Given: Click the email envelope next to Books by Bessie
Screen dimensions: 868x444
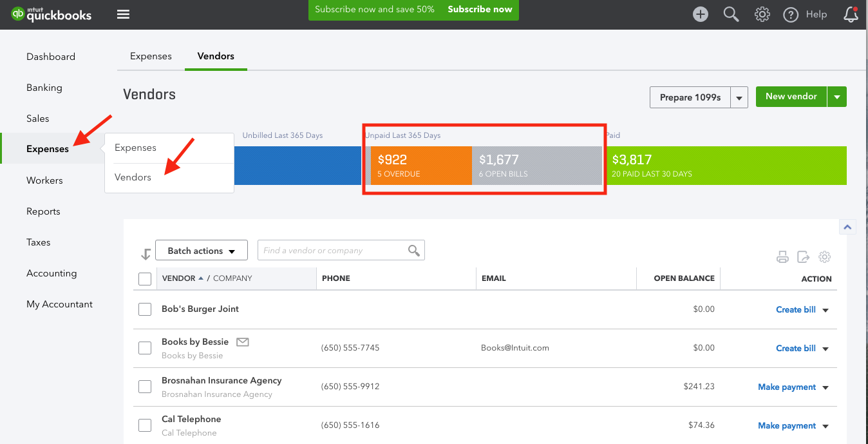Looking at the screenshot, I should (242, 342).
